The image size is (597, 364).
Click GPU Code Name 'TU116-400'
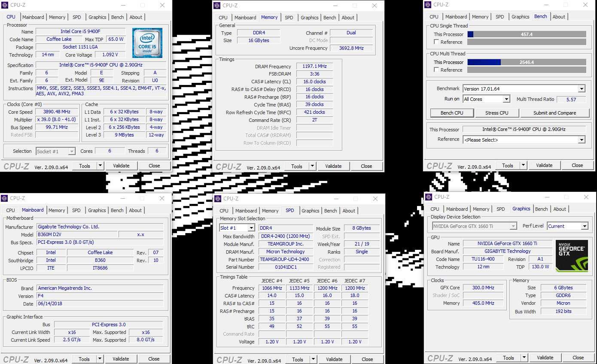483,259
